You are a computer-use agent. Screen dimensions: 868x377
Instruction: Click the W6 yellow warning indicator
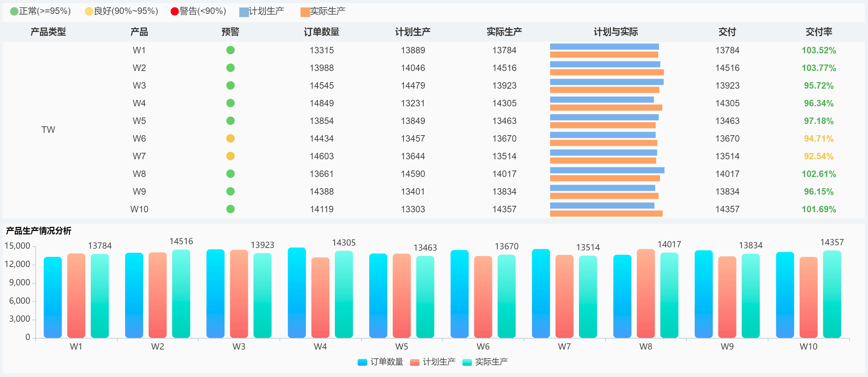coord(230,139)
